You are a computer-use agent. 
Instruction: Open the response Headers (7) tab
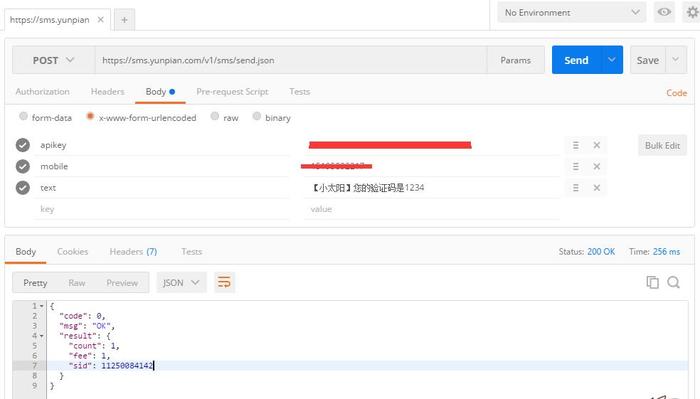pos(133,252)
